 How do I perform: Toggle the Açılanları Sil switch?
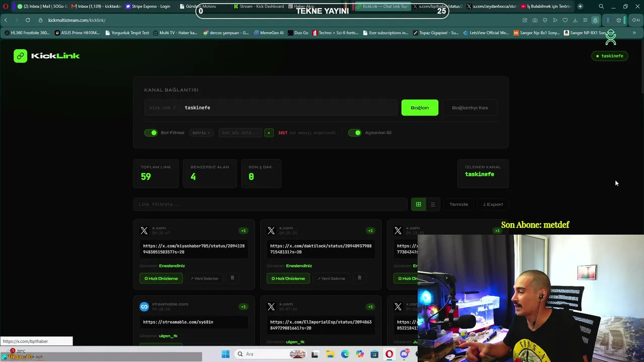pos(355,133)
